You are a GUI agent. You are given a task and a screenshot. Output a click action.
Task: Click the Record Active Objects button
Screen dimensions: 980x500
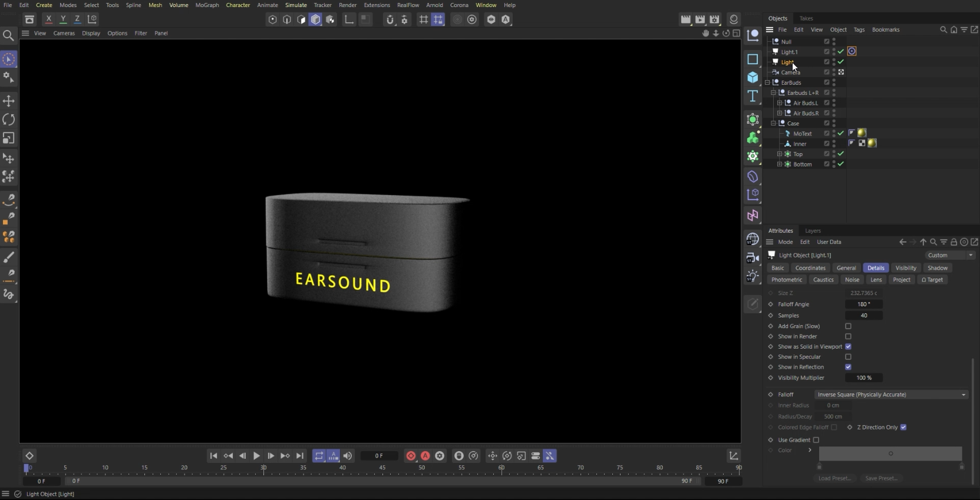[411, 456]
